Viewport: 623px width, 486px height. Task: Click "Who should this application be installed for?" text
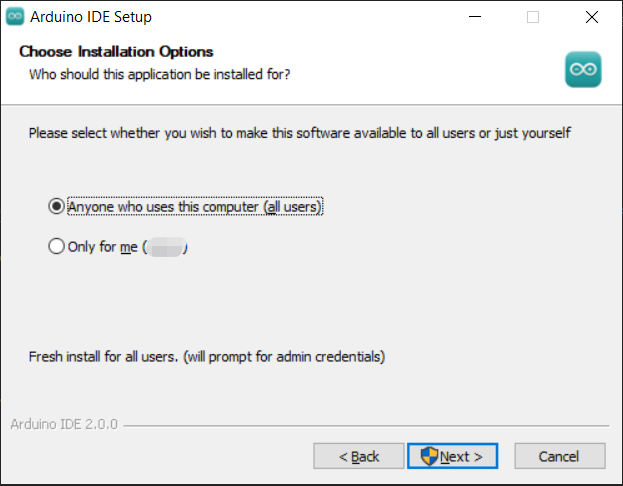[160, 74]
